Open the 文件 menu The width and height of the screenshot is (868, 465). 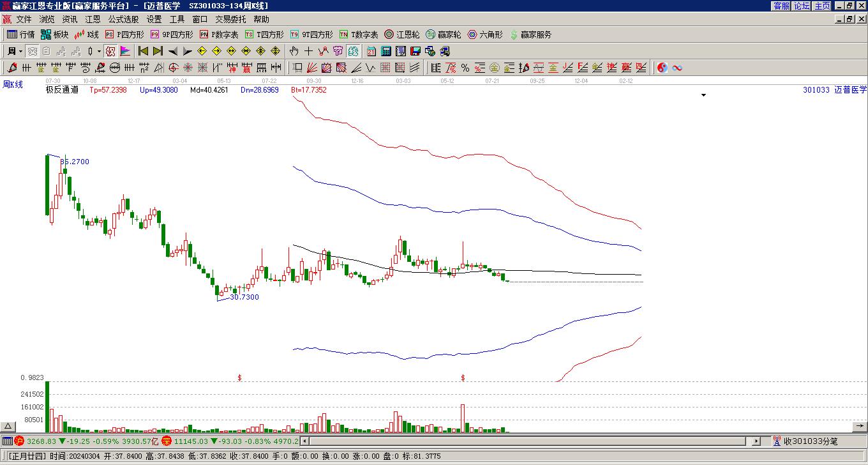point(24,20)
